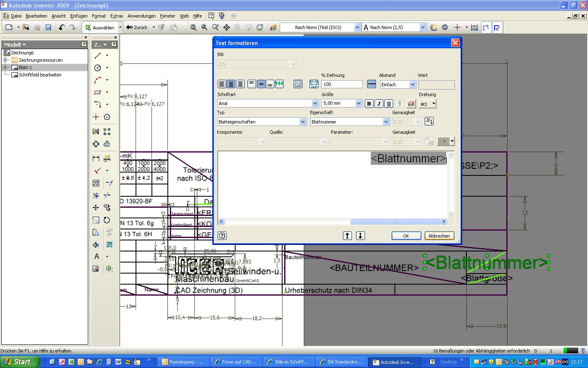
Task: Click Abbrechen to cancel dialog
Action: [439, 236]
